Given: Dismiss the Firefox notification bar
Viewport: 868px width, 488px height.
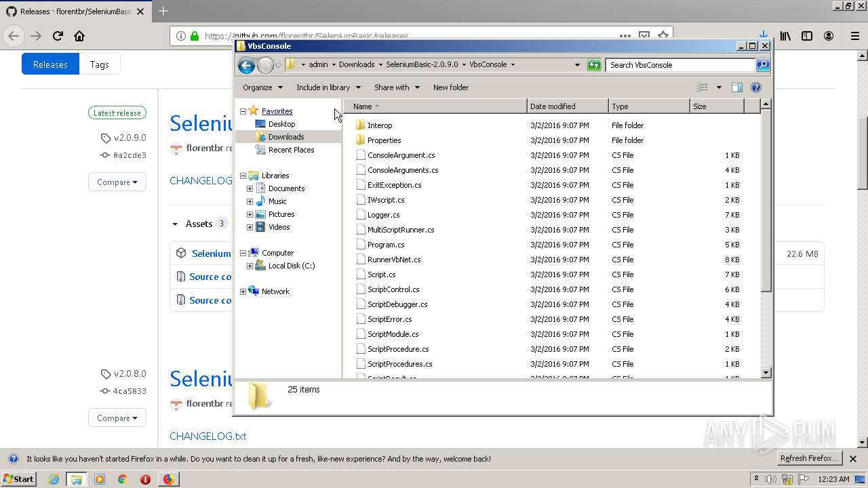Looking at the screenshot, I should point(853,459).
